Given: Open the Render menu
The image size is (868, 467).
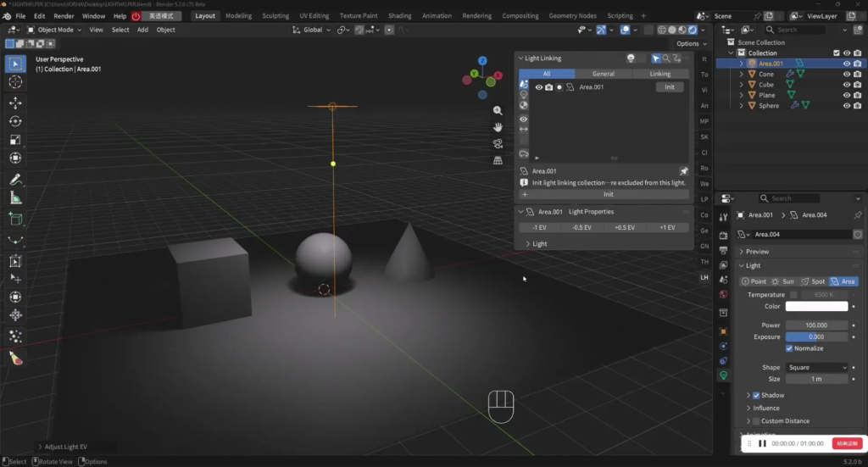Looking at the screenshot, I should point(64,16).
